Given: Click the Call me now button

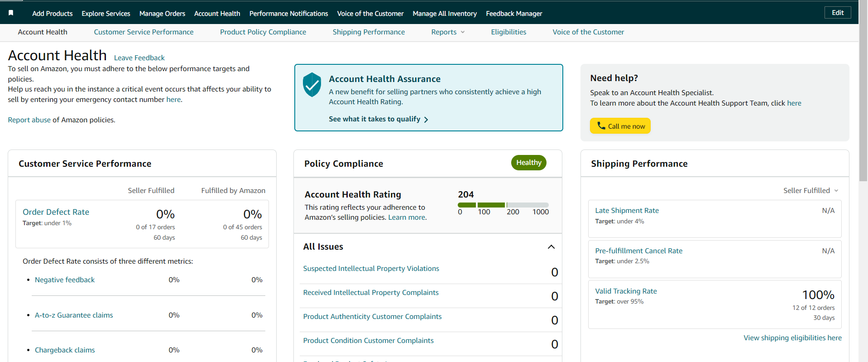Looking at the screenshot, I should pos(620,126).
